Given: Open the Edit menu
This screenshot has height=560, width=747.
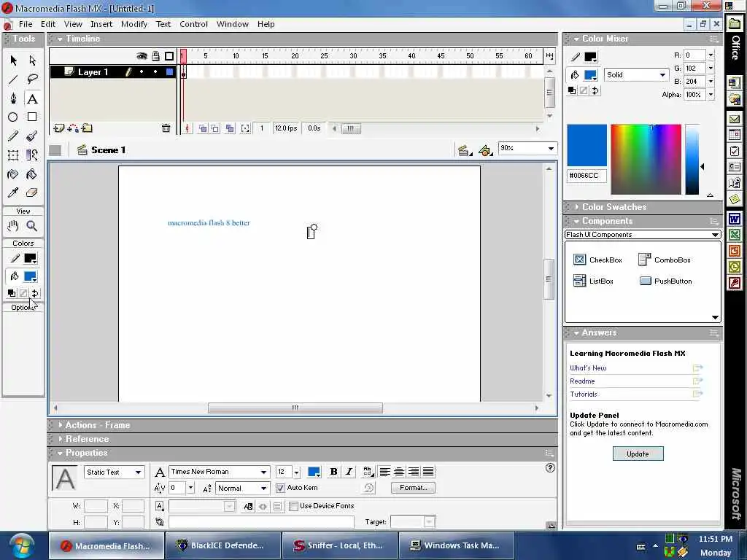Looking at the screenshot, I should [48, 24].
